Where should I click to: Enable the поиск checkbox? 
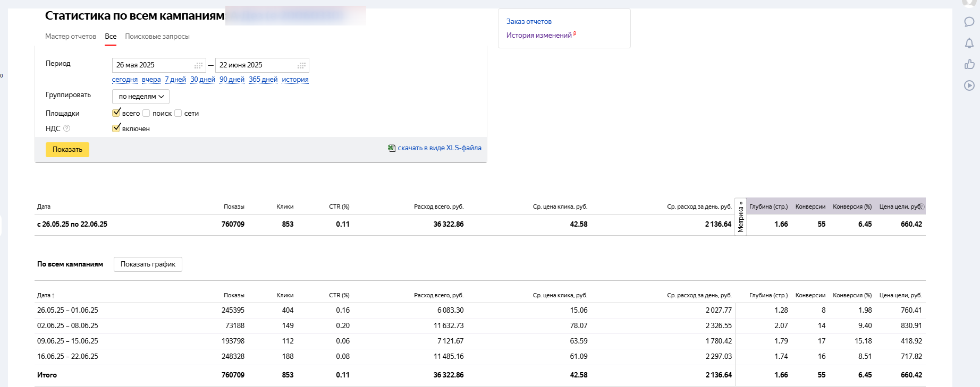(146, 113)
